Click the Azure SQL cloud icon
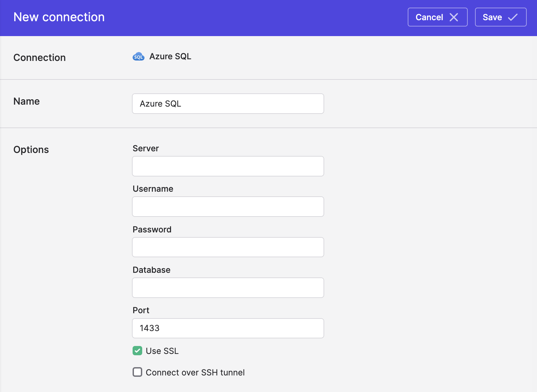This screenshot has width=537, height=392. tap(139, 57)
